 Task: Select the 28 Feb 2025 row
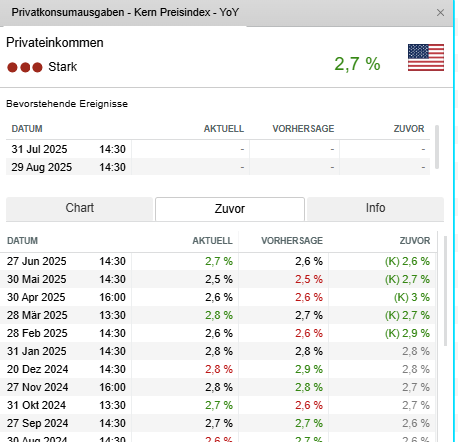(x=218, y=333)
